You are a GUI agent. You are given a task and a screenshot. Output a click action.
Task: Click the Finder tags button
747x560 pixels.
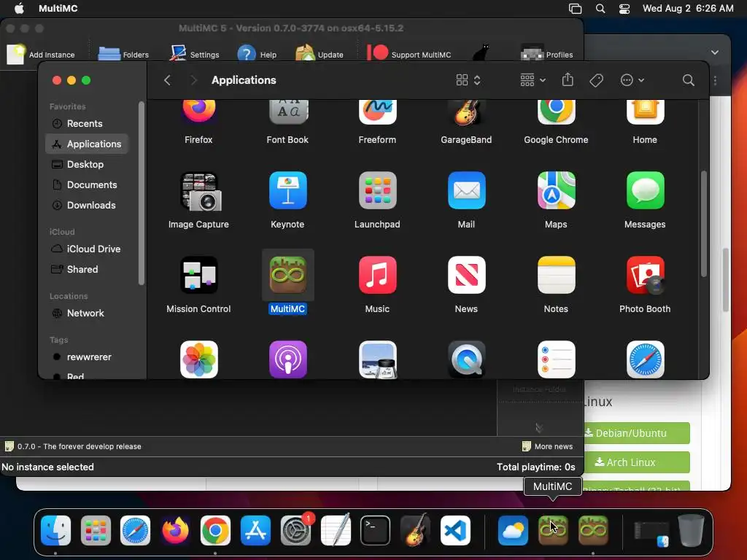coord(596,80)
